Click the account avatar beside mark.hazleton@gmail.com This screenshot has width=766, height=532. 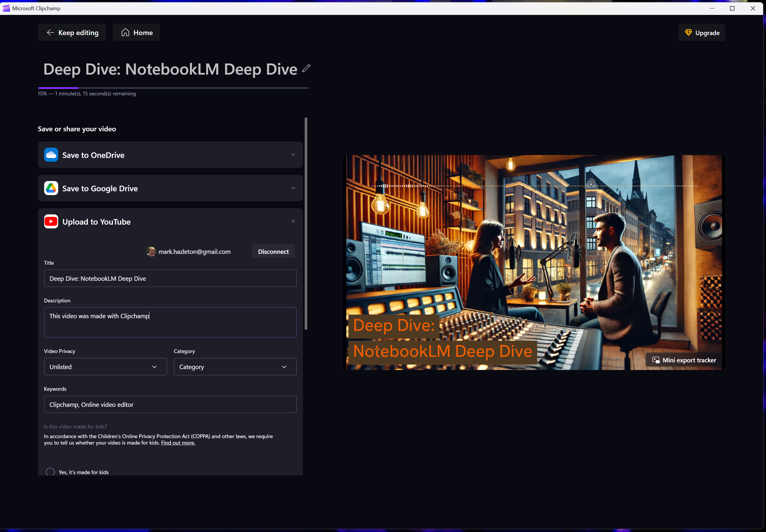click(151, 251)
